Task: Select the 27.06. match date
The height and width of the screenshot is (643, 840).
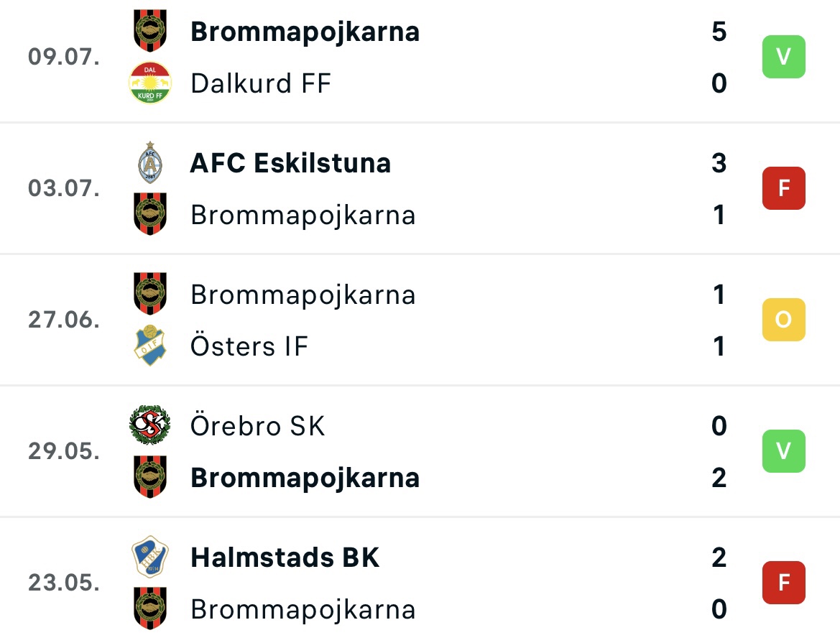Action: click(64, 320)
